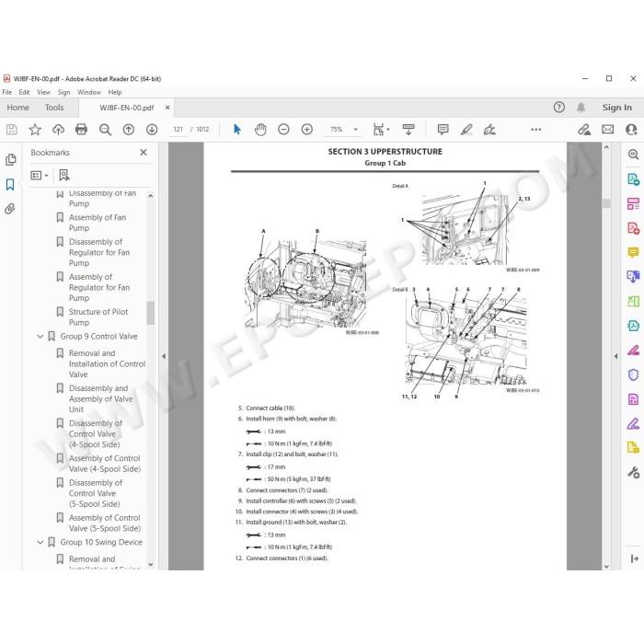Open the share with others icon
The image size is (644, 644).
pos(631,130)
